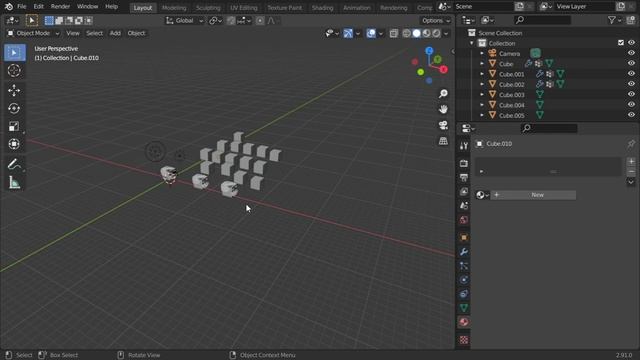Open the File menu

click(x=22, y=7)
